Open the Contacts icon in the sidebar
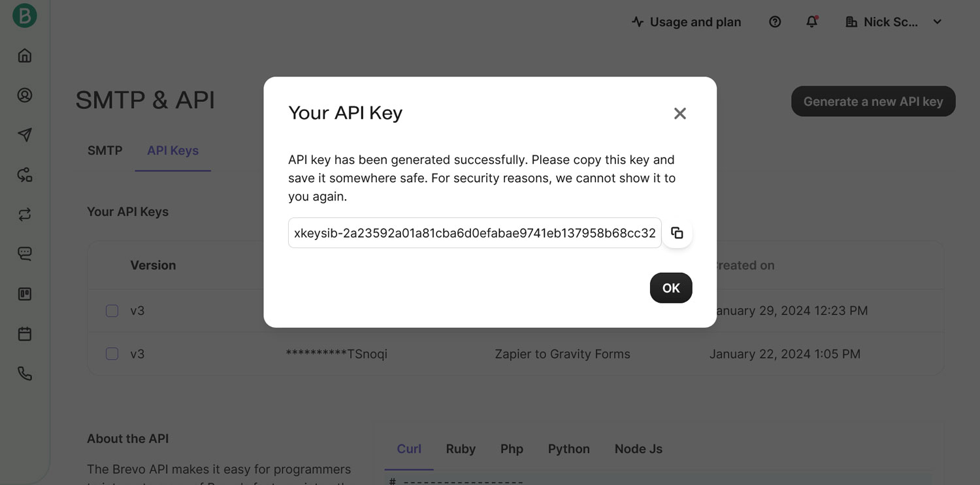 25,95
